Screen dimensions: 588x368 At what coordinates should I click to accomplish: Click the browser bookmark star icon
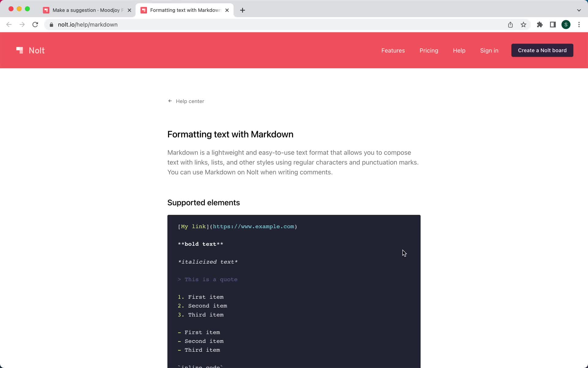click(x=523, y=25)
